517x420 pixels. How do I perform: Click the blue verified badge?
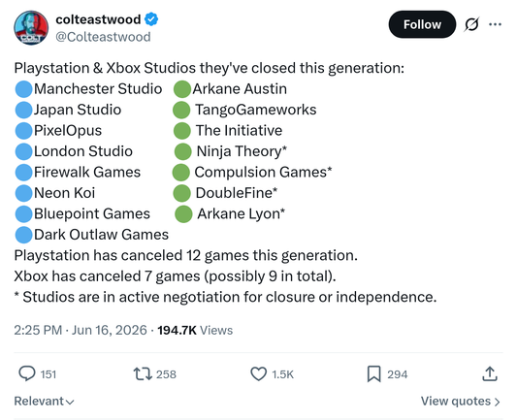tap(151, 19)
